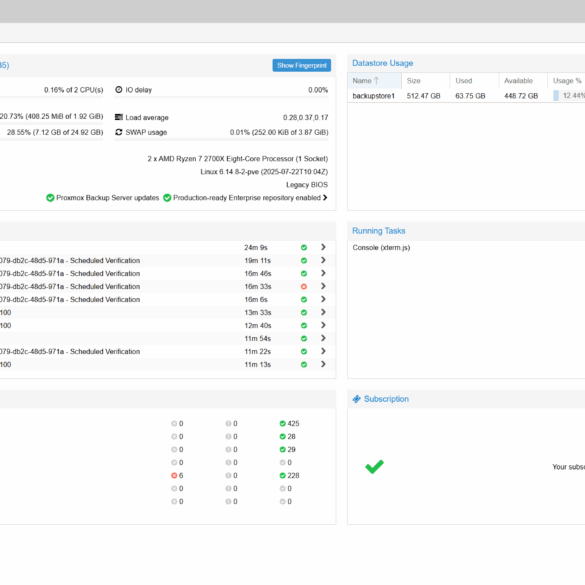
Task: Click the green status icon for the 13m 33s task
Action: (304, 312)
